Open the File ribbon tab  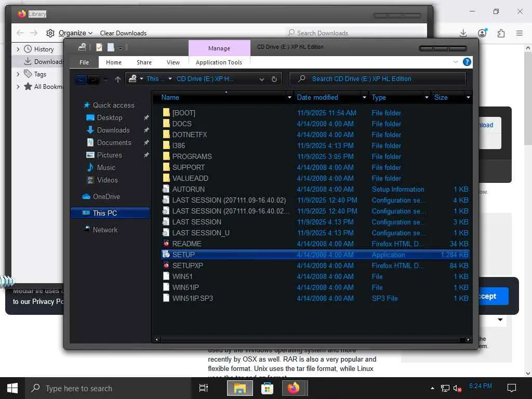point(84,62)
